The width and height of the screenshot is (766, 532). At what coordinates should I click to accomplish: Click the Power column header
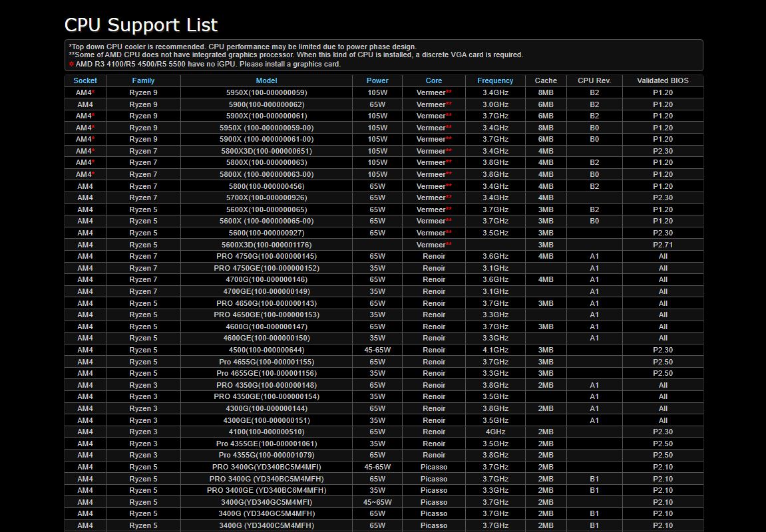pos(377,80)
